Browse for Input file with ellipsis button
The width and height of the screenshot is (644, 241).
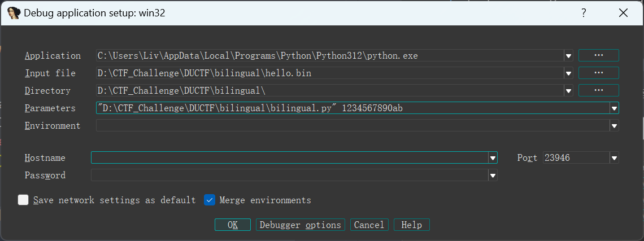(598, 73)
